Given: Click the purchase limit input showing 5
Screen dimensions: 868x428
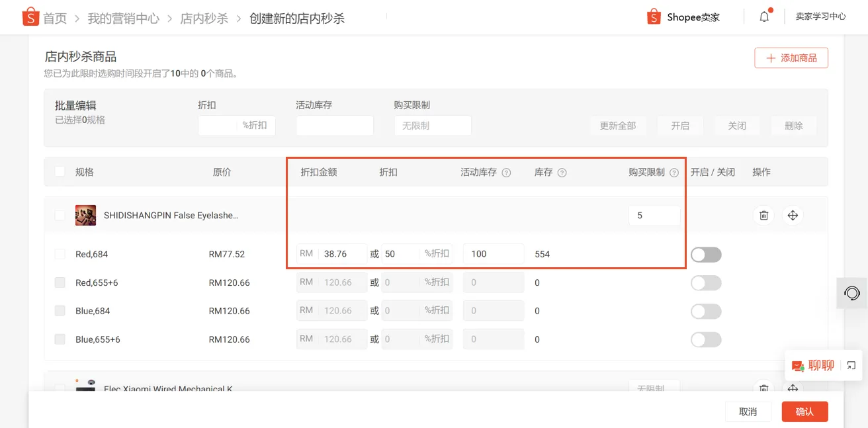Looking at the screenshot, I should [x=654, y=215].
